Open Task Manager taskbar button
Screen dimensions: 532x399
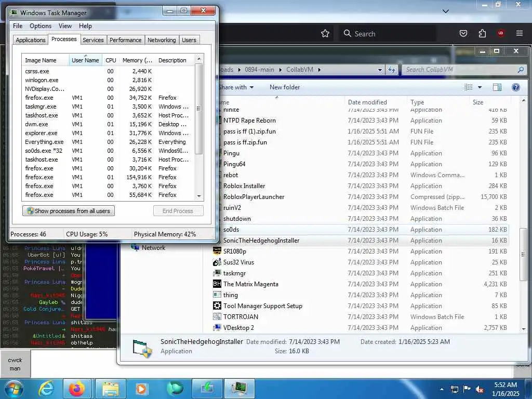point(239,389)
